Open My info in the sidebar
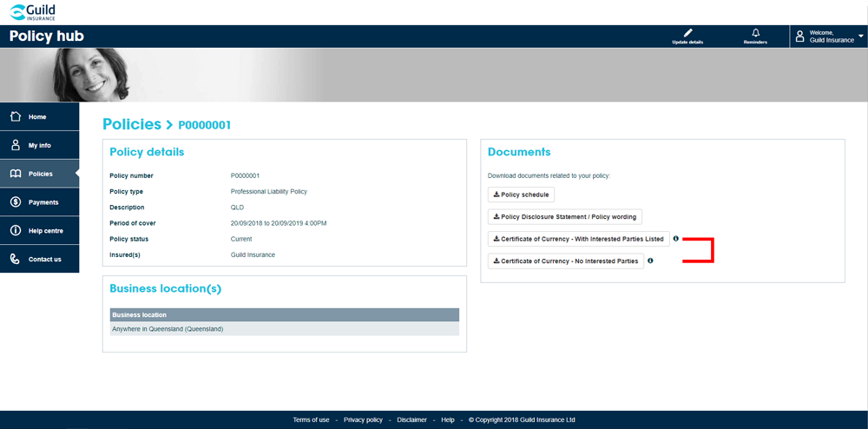 point(39,145)
